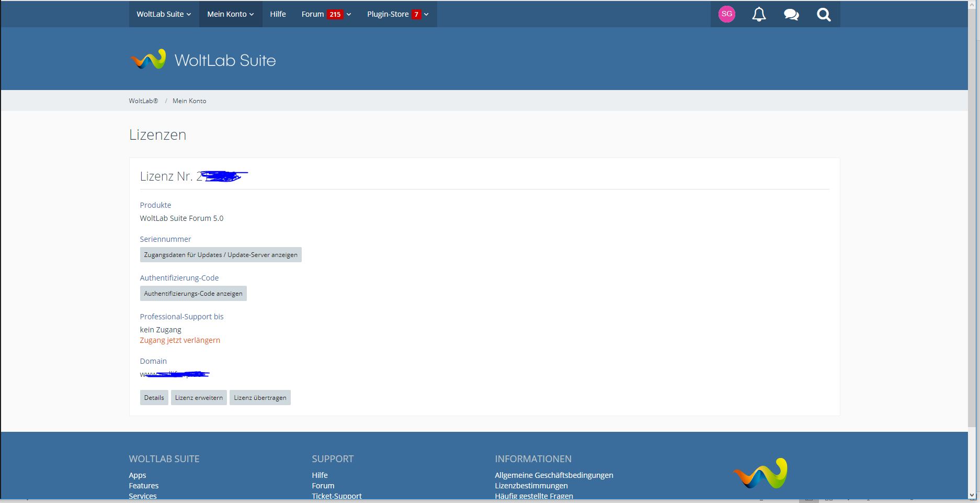Viewport: 980px width, 503px height.
Task: Open Allgemeine Geschäftsbedingungen footer link
Action: pyautogui.click(x=554, y=475)
